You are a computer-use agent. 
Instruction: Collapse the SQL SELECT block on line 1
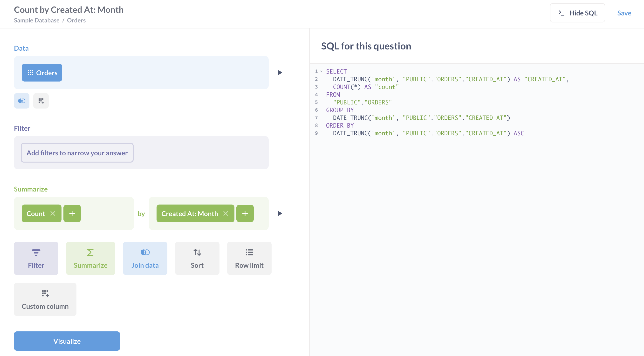click(321, 71)
